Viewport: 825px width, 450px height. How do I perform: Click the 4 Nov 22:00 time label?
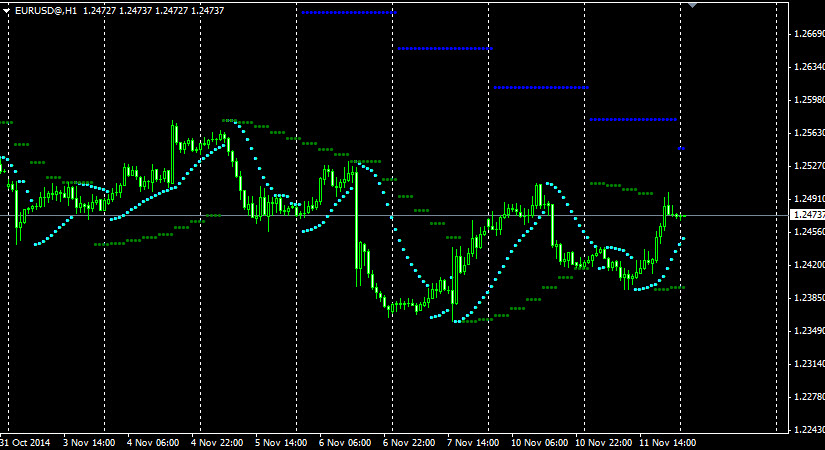point(217,443)
